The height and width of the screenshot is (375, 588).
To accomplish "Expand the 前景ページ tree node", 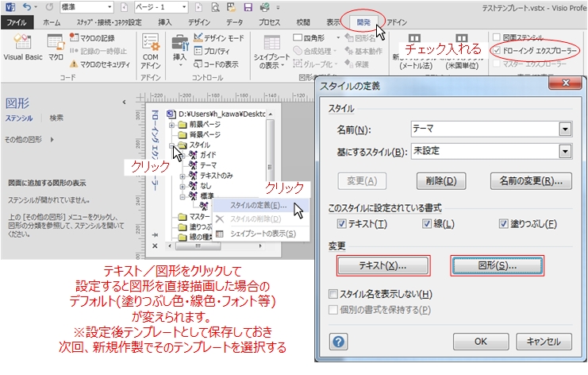I will [171, 125].
